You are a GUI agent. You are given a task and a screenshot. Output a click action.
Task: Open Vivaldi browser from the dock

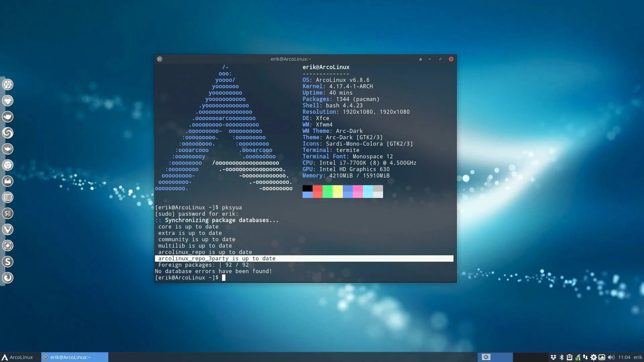8,229
